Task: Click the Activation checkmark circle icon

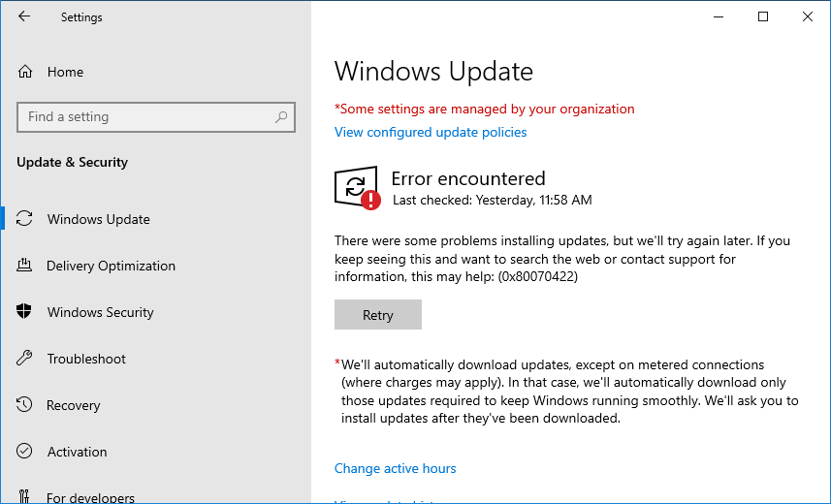Action: [x=24, y=451]
